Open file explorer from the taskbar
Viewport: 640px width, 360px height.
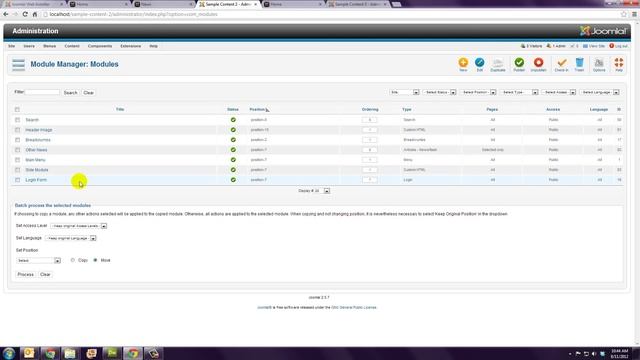pyautogui.click(x=70, y=353)
